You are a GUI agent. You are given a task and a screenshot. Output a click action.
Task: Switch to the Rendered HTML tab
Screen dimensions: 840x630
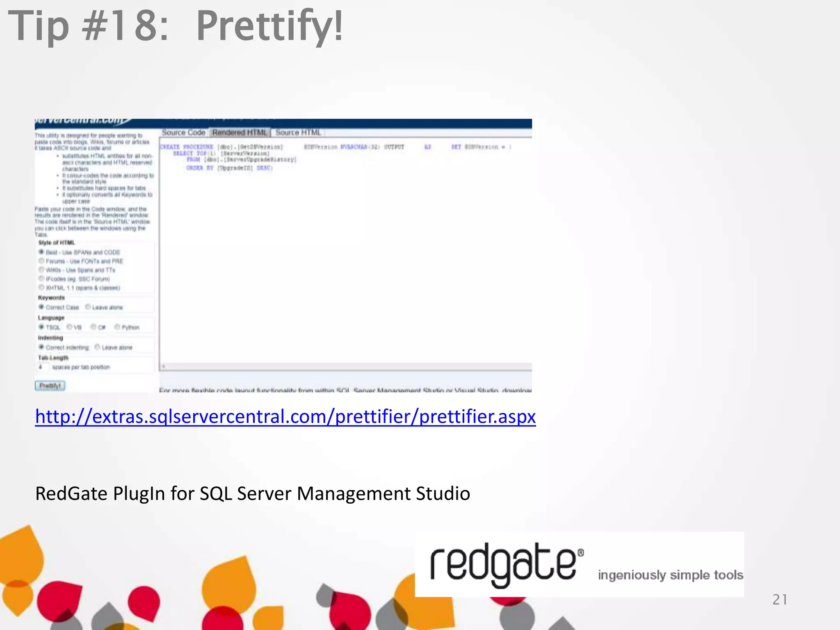tap(240, 132)
